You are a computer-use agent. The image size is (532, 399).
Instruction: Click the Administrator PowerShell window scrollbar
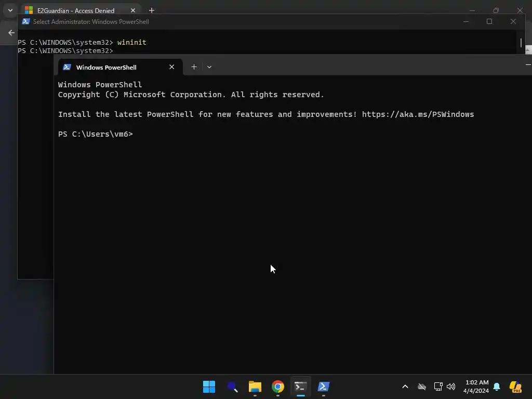coord(521,43)
